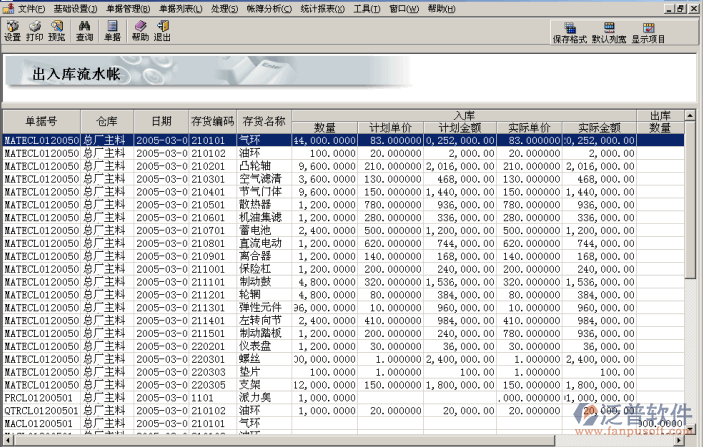Select the 默认列宽 (Default Column Width) icon

pos(609,33)
